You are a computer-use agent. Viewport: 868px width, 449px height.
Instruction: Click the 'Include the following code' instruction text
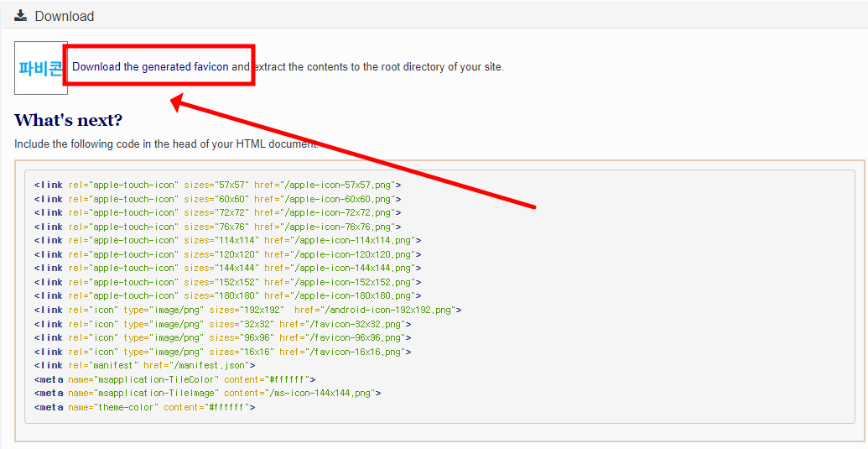pyautogui.click(x=165, y=144)
